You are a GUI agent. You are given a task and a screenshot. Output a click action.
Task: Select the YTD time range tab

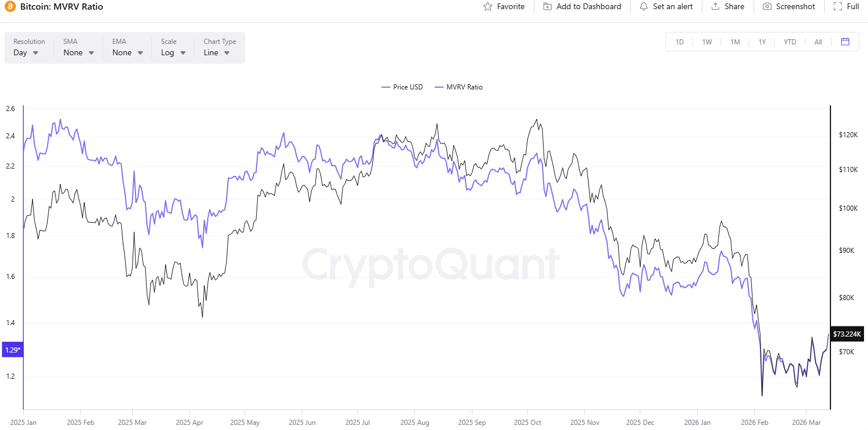[x=790, y=42]
